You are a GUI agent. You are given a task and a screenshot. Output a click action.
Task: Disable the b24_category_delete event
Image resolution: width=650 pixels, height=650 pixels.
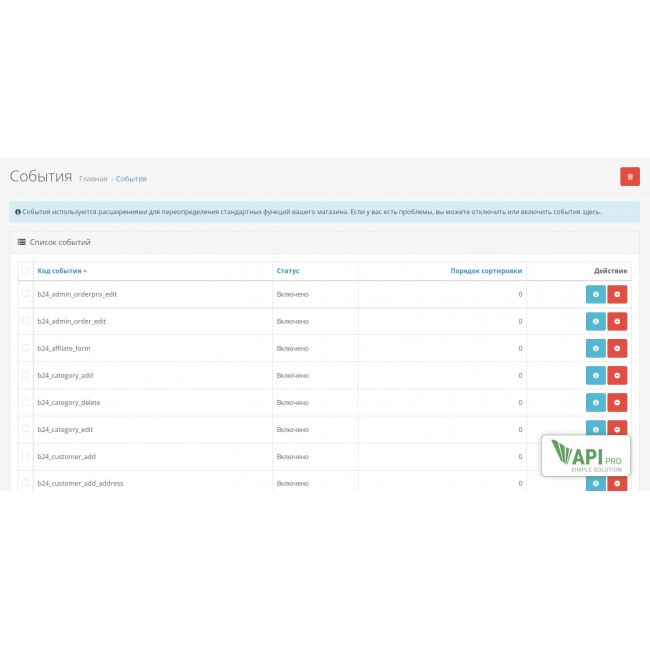coord(618,402)
